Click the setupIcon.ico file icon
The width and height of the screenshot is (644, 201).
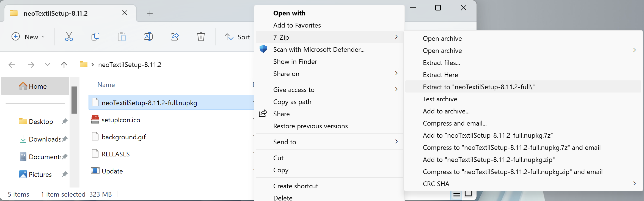(95, 119)
